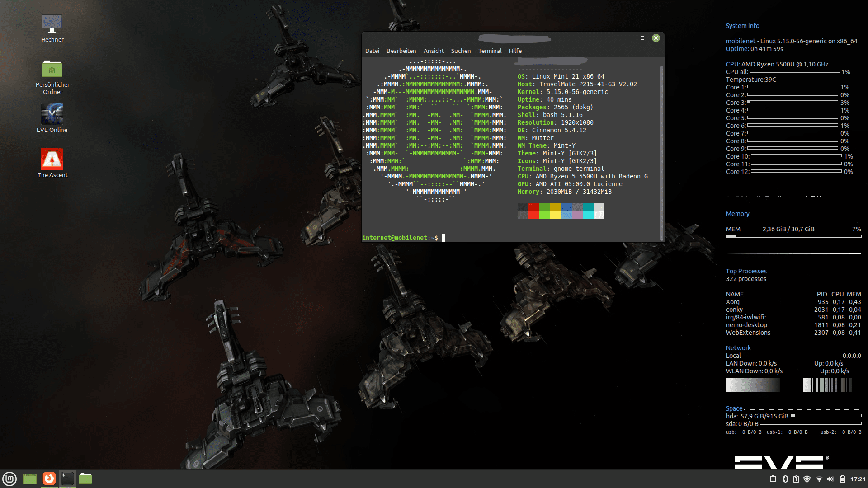
Task: Open the Bluetooth tray applet
Action: coord(785,479)
